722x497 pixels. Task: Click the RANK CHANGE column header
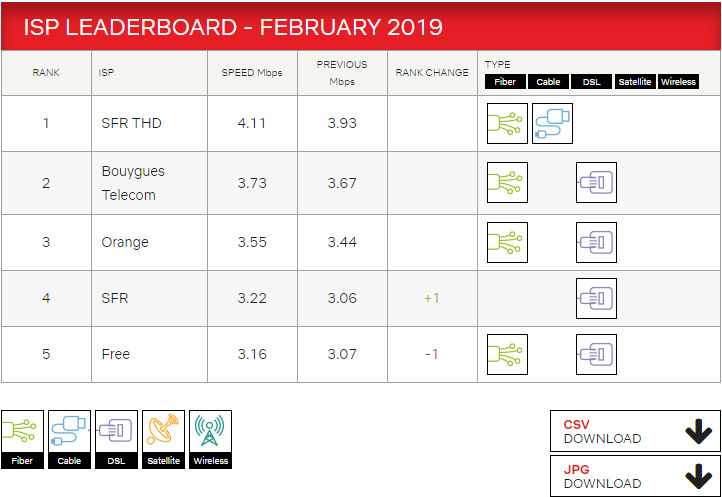432,73
